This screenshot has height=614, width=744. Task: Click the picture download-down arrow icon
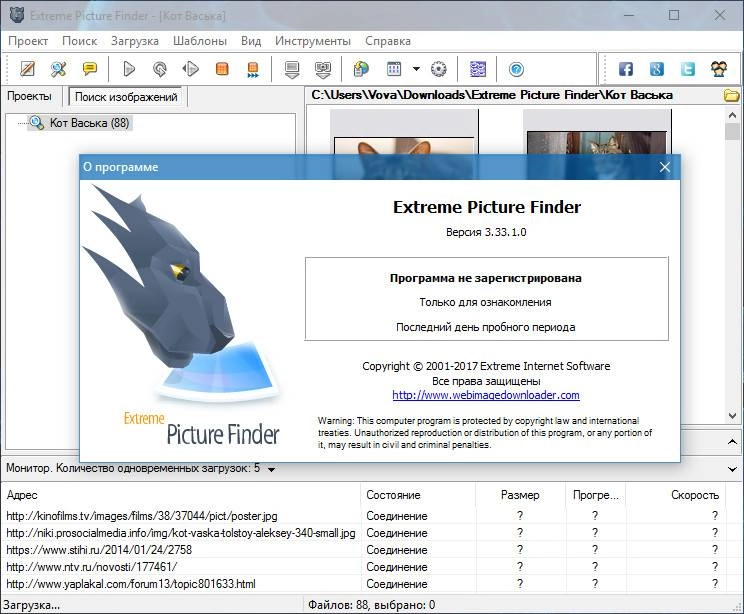pos(323,69)
